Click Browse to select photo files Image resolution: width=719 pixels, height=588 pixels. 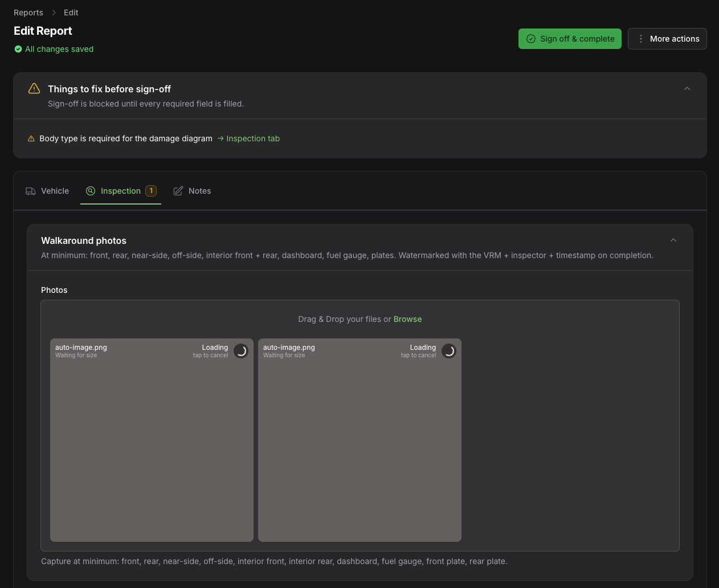408,319
